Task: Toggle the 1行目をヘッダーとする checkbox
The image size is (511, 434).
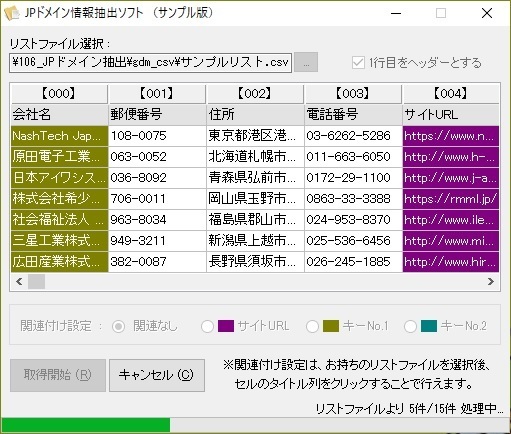Action: 358,63
